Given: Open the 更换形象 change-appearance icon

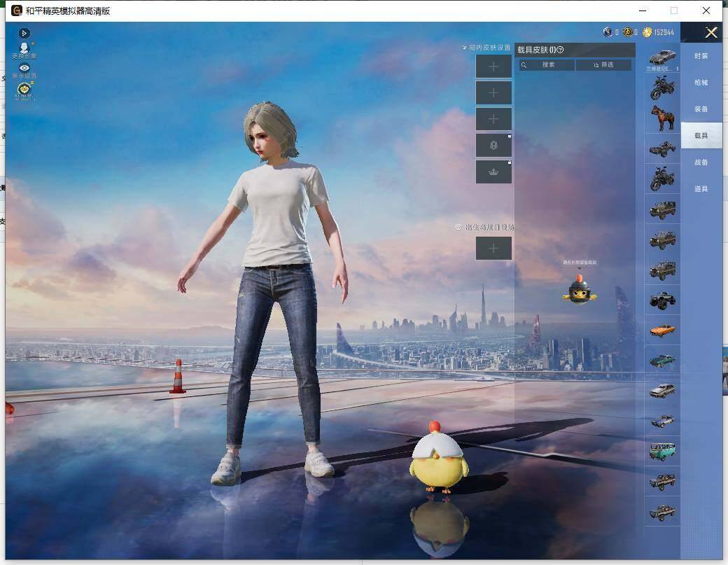Looking at the screenshot, I should coord(24,50).
